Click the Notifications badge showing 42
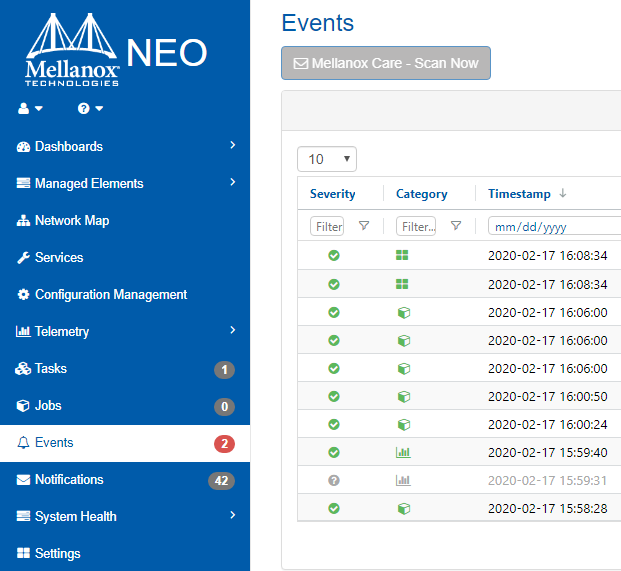The image size is (621, 571). pos(221,481)
